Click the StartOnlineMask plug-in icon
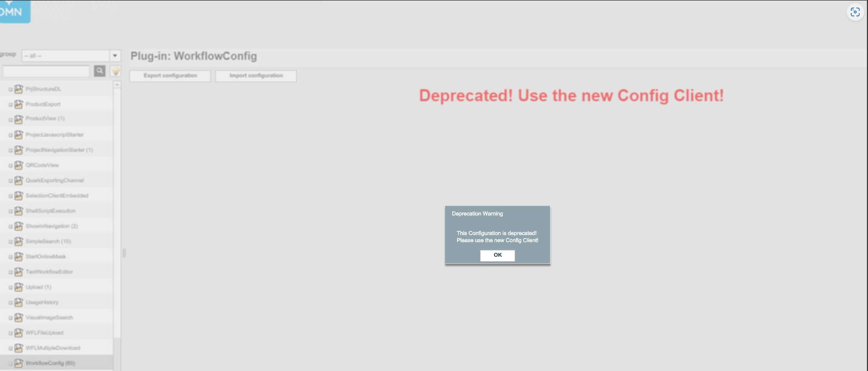 [19, 257]
